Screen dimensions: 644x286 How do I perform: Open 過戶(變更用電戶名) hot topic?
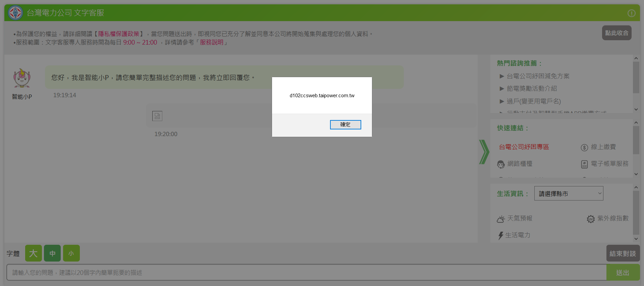click(x=534, y=101)
